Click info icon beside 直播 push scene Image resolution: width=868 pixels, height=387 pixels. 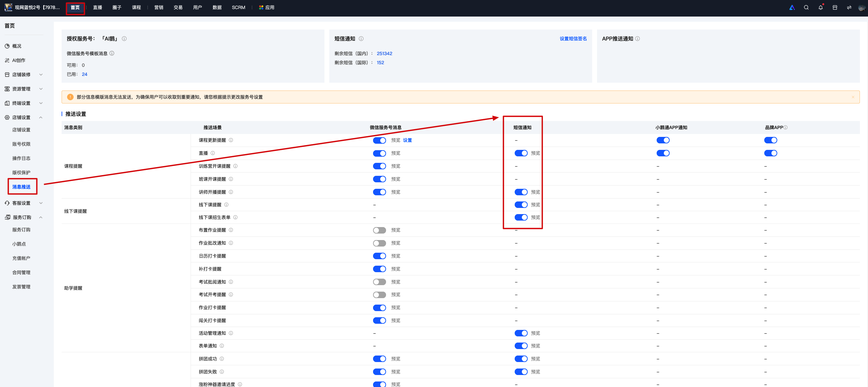(x=213, y=153)
